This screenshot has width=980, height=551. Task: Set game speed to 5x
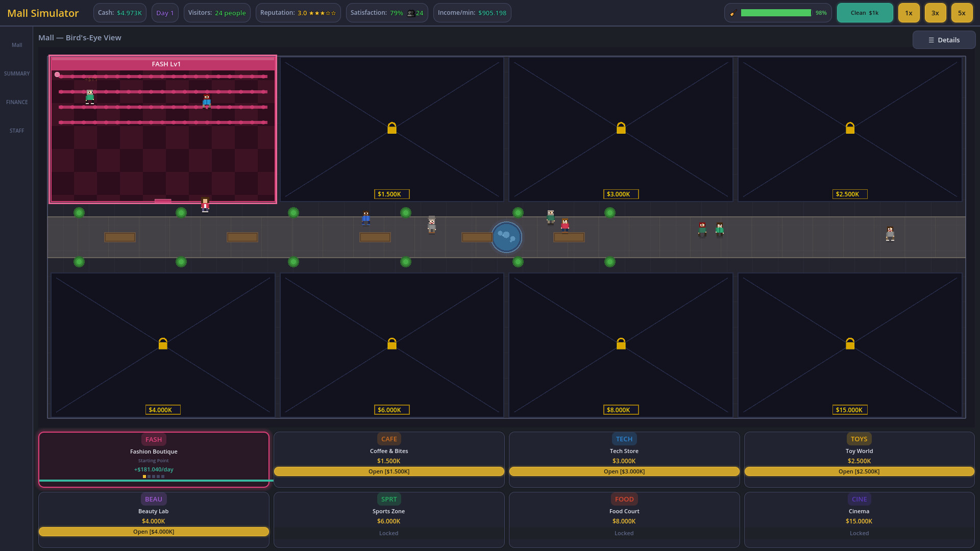pyautogui.click(x=962, y=13)
